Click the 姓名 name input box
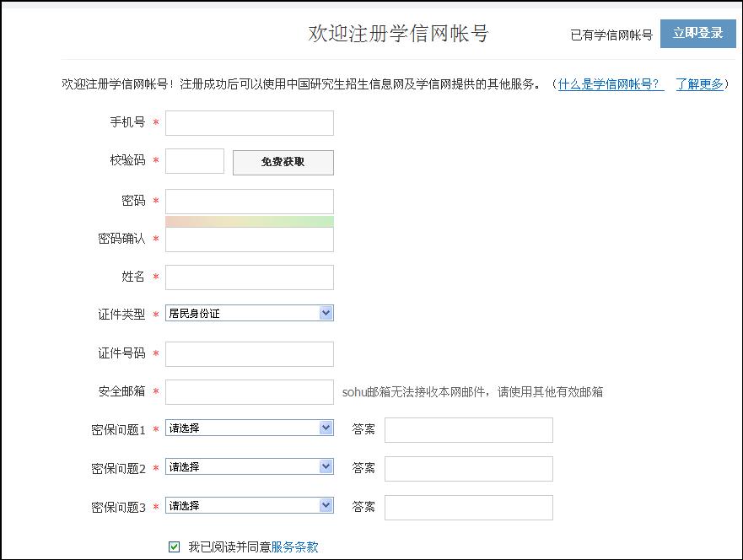 (x=250, y=277)
